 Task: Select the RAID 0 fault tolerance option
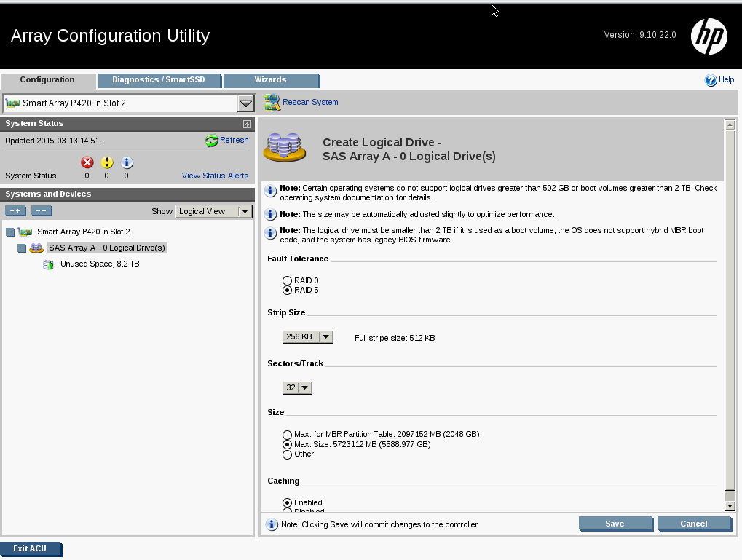coord(288,280)
